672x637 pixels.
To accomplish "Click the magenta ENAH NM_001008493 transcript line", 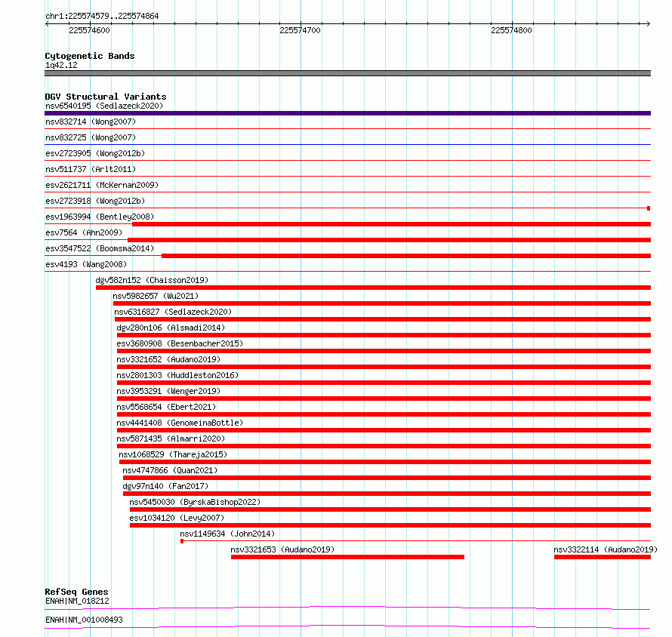I will coord(347,626).
